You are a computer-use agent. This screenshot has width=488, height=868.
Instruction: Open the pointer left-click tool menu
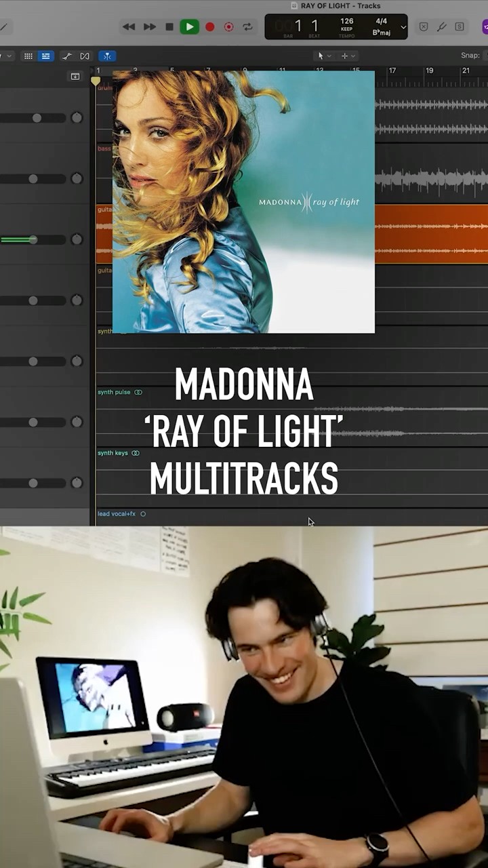point(324,56)
